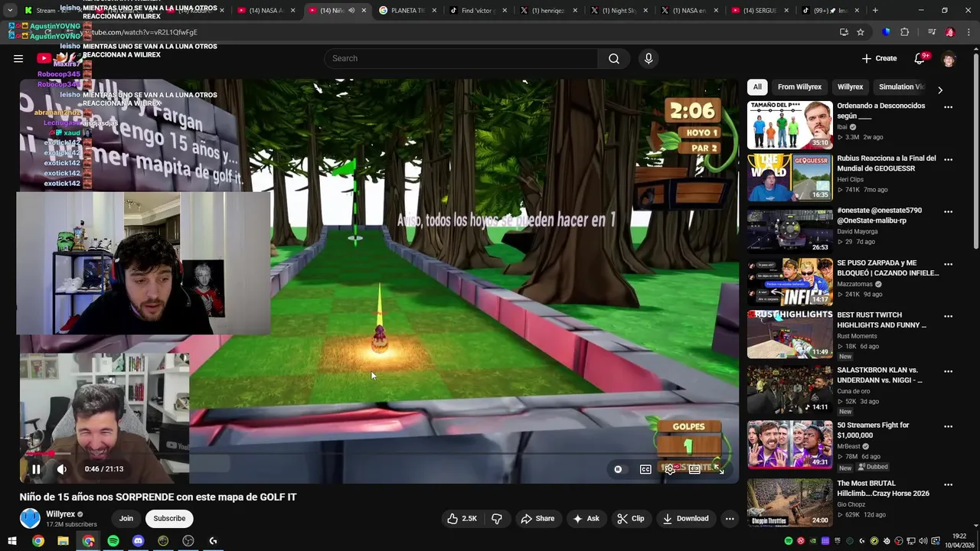The width and height of the screenshot is (980, 551).
Task: Switch to the SERGUI browser tab
Action: [759, 11]
